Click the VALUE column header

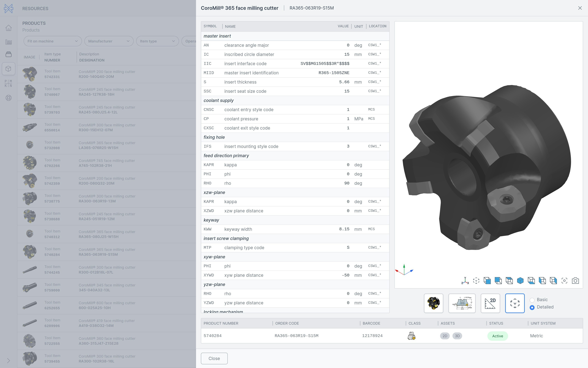343,26
